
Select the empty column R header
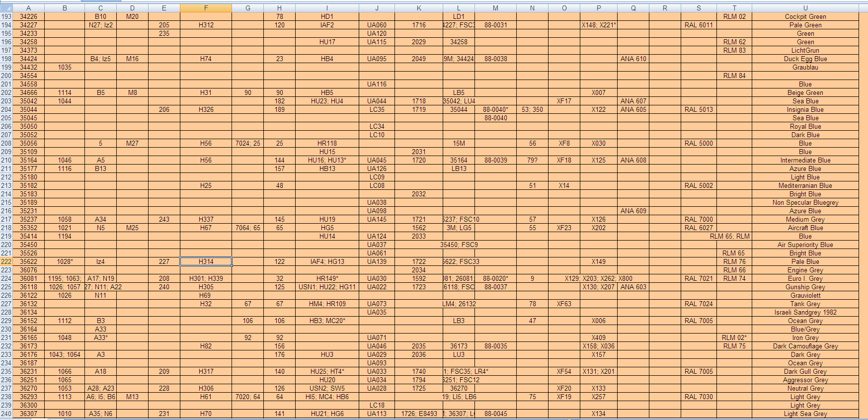(x=665, y=8)
